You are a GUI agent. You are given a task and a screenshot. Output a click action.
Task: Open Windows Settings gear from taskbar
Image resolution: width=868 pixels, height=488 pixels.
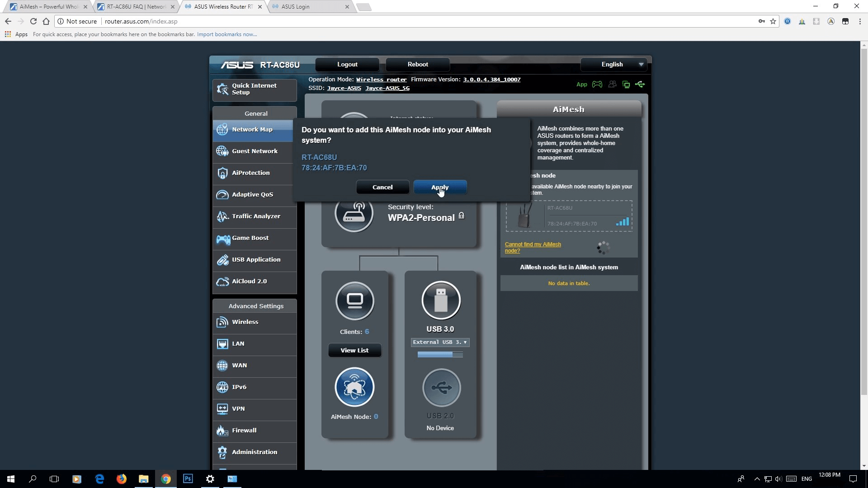pos(210,479)
